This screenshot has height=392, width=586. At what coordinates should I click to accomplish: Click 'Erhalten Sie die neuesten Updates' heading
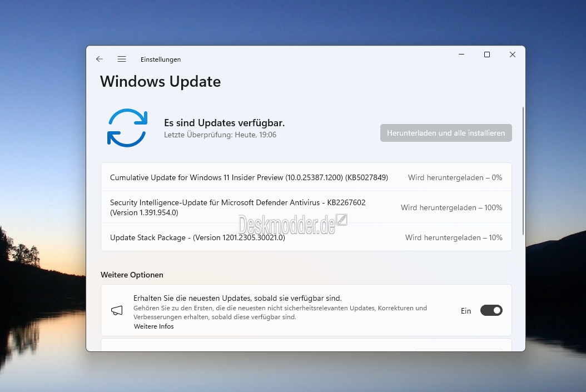(x=237, y=298)
